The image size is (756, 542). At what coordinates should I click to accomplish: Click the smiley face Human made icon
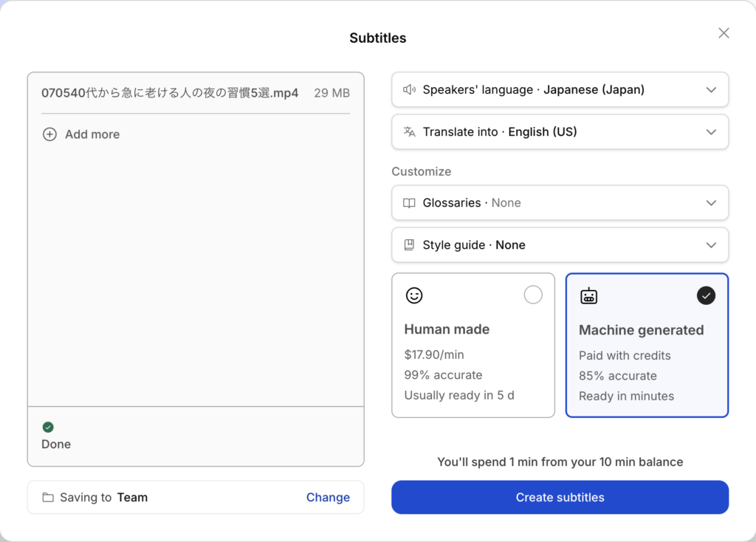click(414, 295)
